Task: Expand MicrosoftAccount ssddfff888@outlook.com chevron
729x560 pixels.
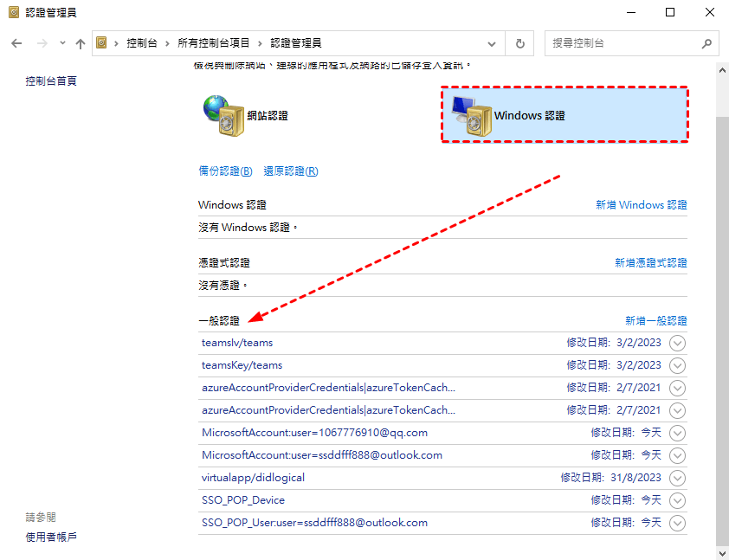Action: click(677, 455)
